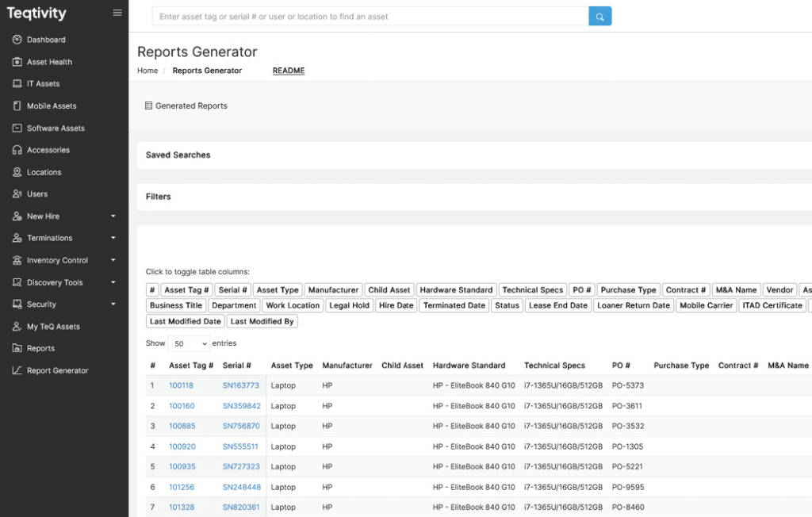Screen dimensions: 812x517
Task: Expand the New Hire submenu
Action: [113, 216]
